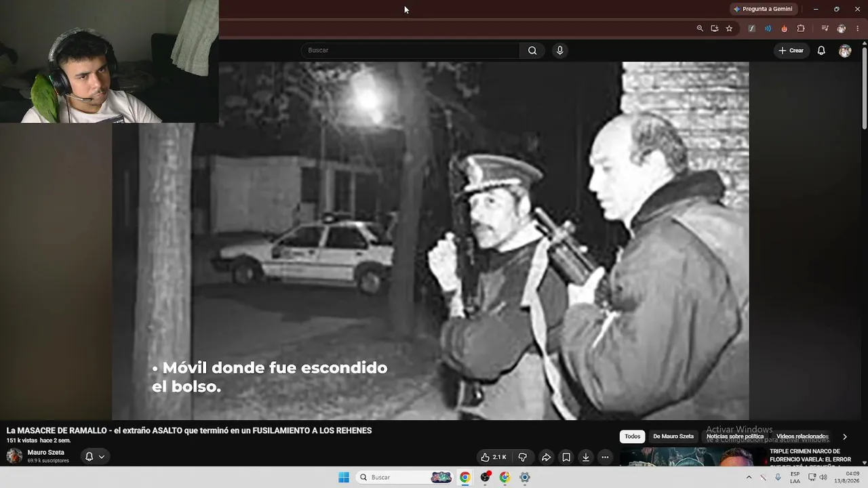868x488 pixels.
Task: Click the YouTube search magnifier button
Action: pos(532,50)
